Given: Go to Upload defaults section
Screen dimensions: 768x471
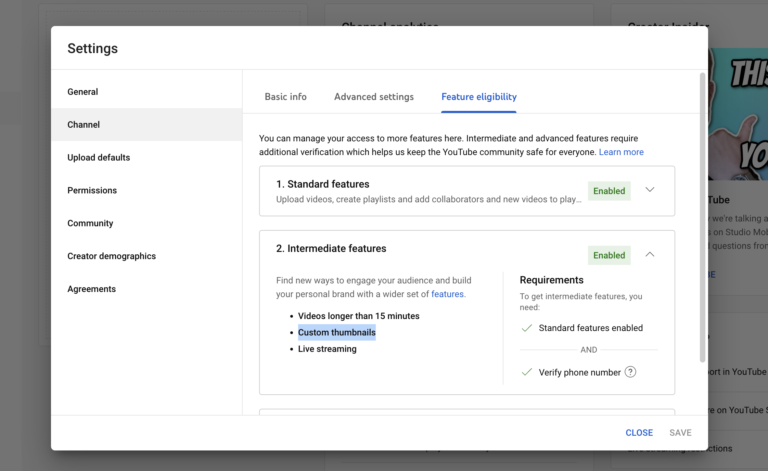Looking at the screenshot, I should point(99,158).
